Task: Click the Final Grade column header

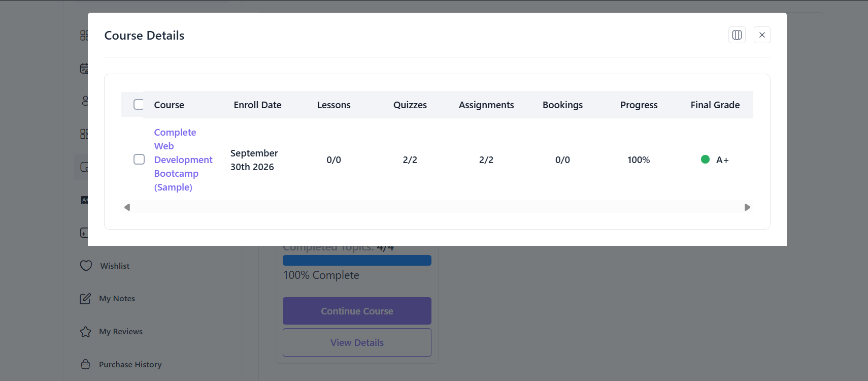Action: pos(715,105)
